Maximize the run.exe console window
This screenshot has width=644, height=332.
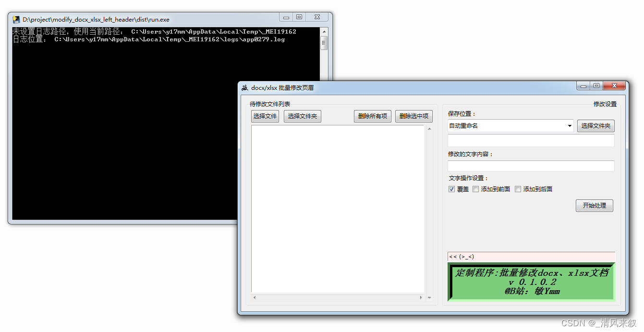(299, 17)
